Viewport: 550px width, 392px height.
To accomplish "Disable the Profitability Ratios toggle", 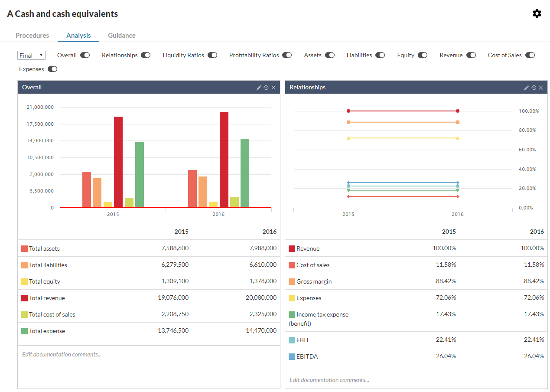I will (x=286, y=55).
